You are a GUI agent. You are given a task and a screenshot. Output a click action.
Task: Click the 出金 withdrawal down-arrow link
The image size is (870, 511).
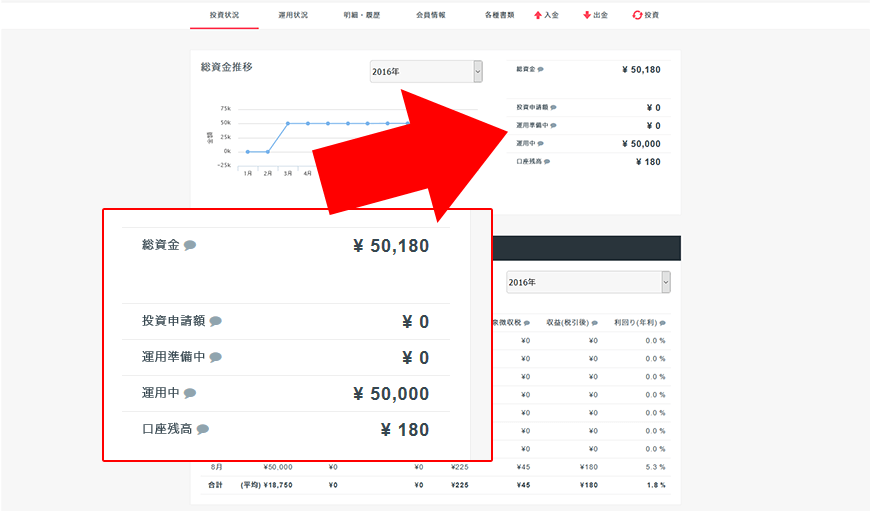[x=595, y=15]
